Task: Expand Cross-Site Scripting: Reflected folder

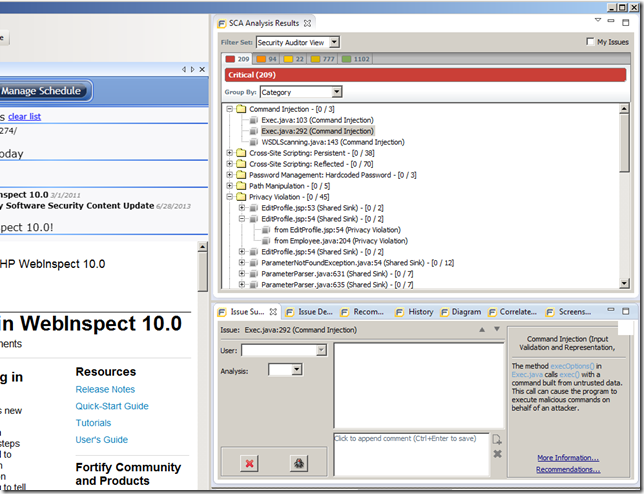Action: (x=230, y=164)
